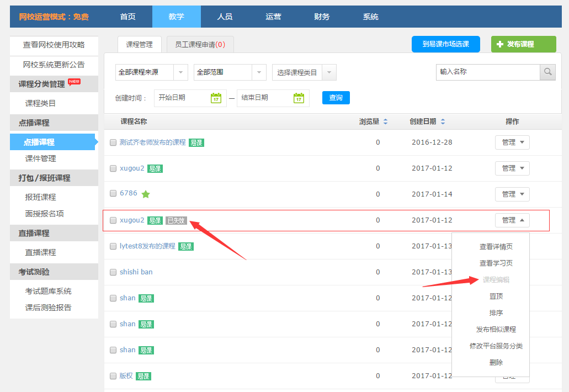Viewport: 569px width, 392px height.
Task: Click the 输入名称 search field
Action: (x=487, y=72)
